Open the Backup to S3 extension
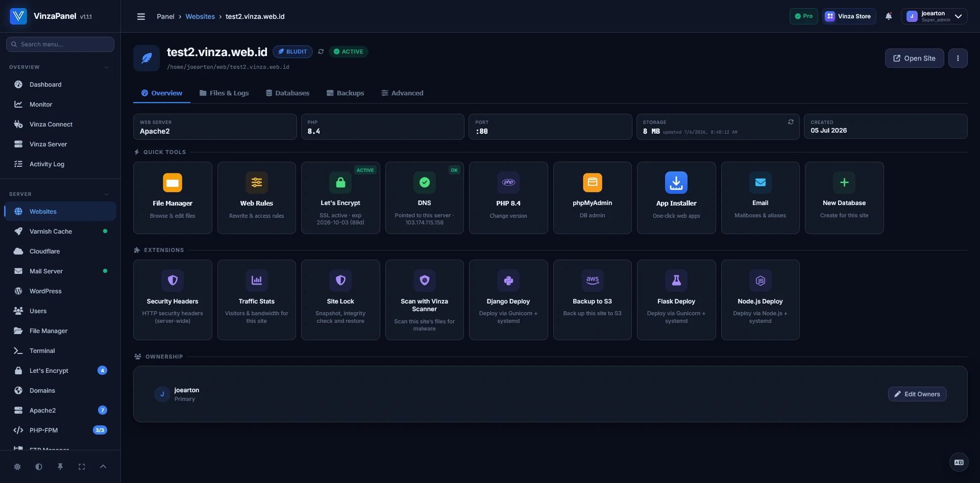980x483 pixels. [592, 300]
